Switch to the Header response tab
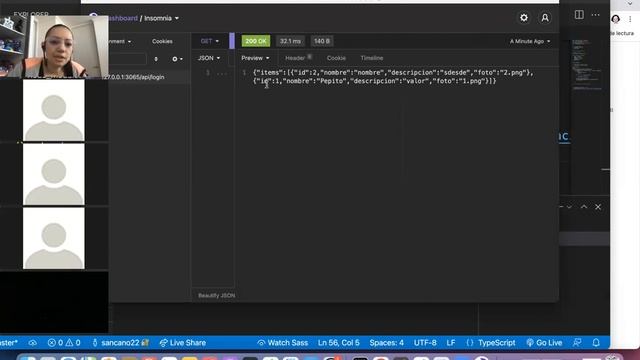This screenshot has height=360, width=640. [x=298, y=58]
